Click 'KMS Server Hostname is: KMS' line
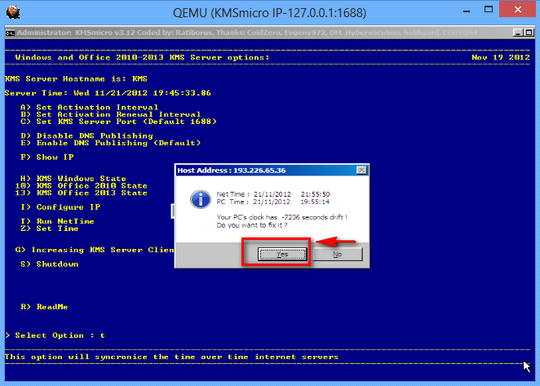 pyautogui.click(x=76, y=79)
